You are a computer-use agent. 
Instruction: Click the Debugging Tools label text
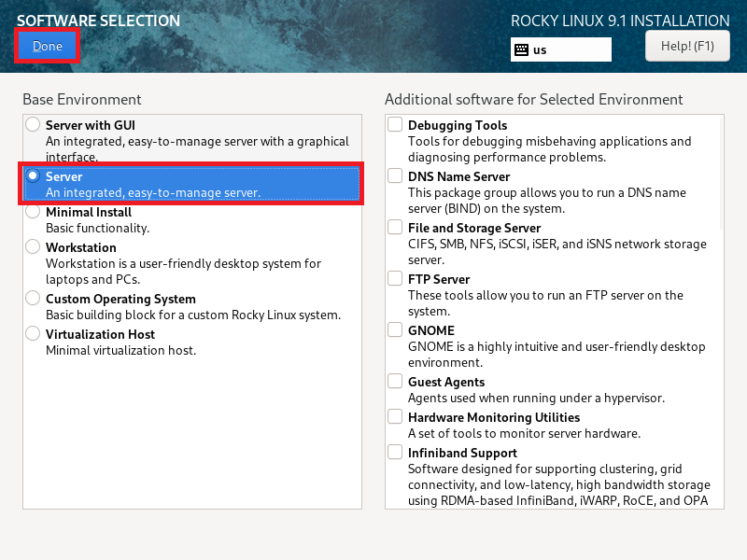(458, 125)
